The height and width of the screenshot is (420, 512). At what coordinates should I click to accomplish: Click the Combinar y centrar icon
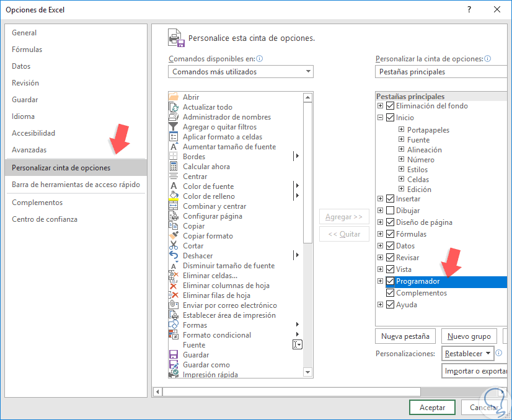pyautogui.click(x=174, y=206)
